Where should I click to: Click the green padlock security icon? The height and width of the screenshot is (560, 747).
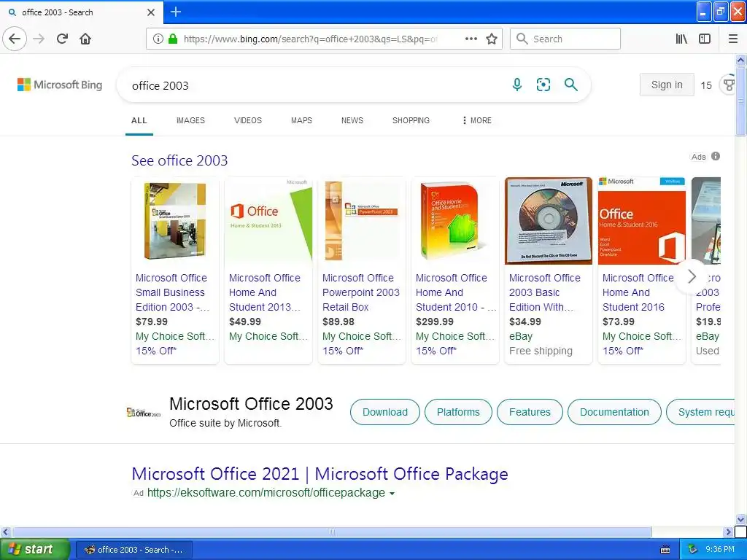(x=173, y=39)
